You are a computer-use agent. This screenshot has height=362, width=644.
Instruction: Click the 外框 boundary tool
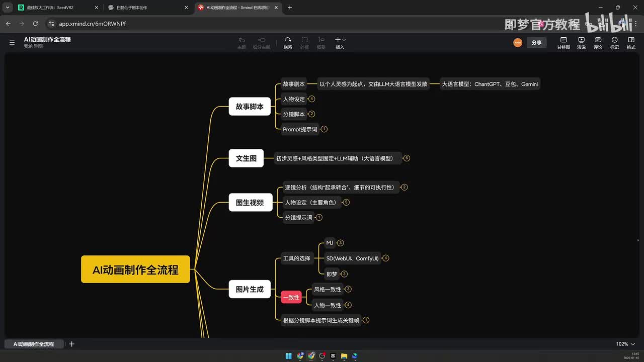305,43
